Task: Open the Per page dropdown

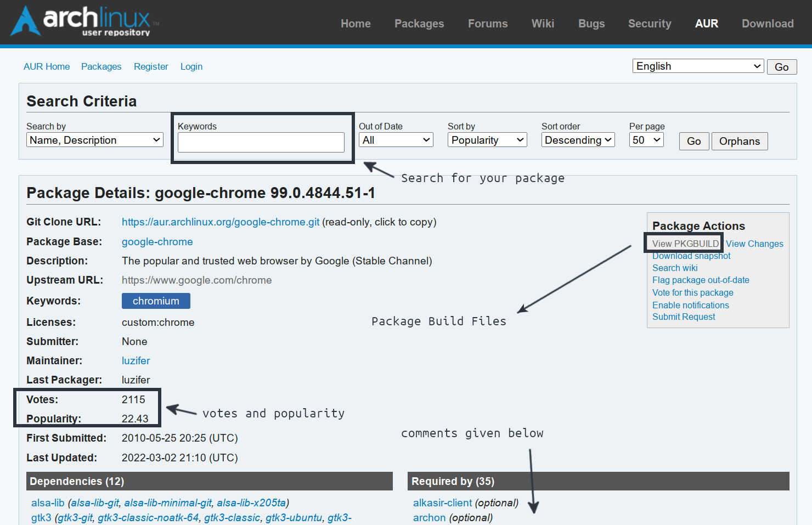Action: 646,140
